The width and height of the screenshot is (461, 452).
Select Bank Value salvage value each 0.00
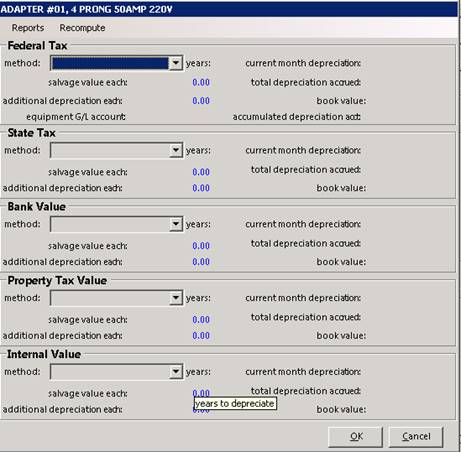201,246
